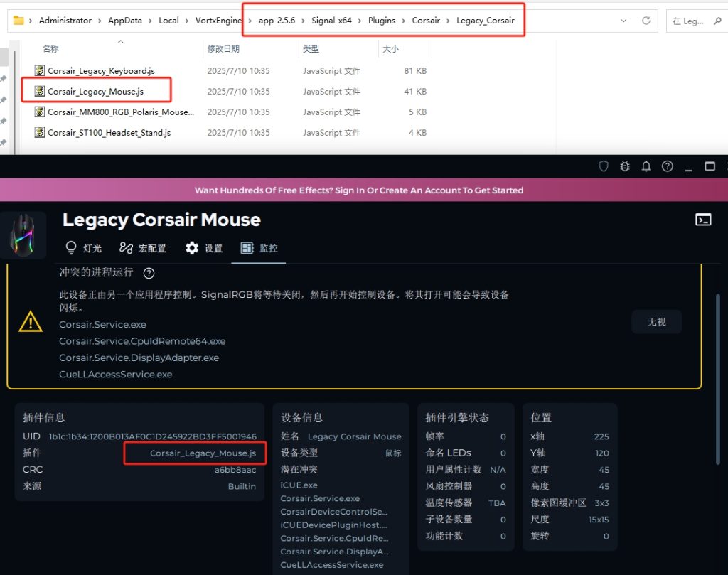Switch to the 设置 tab
This screenshot has height=575, width=728.
(204, 248)
